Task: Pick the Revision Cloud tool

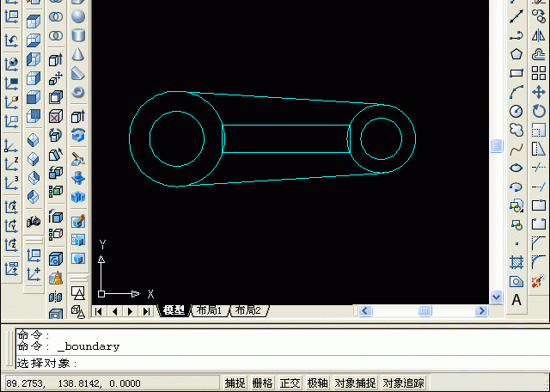Action: click(516, 130)
